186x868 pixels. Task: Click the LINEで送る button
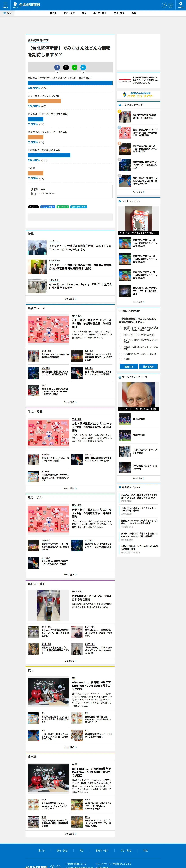click(x=63, y=207)
